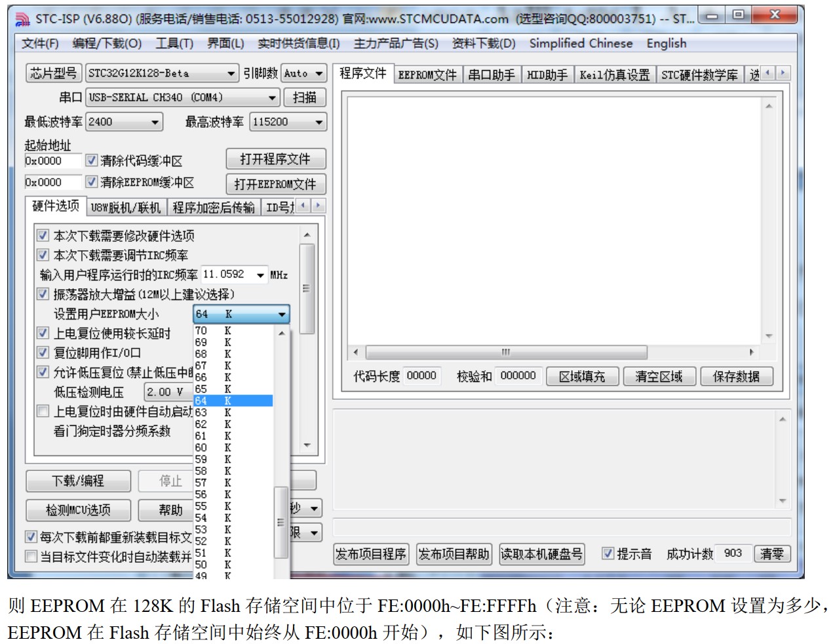Click down arrow of hardware options scrollbar
833x644 pixels.
coord(307,445)
